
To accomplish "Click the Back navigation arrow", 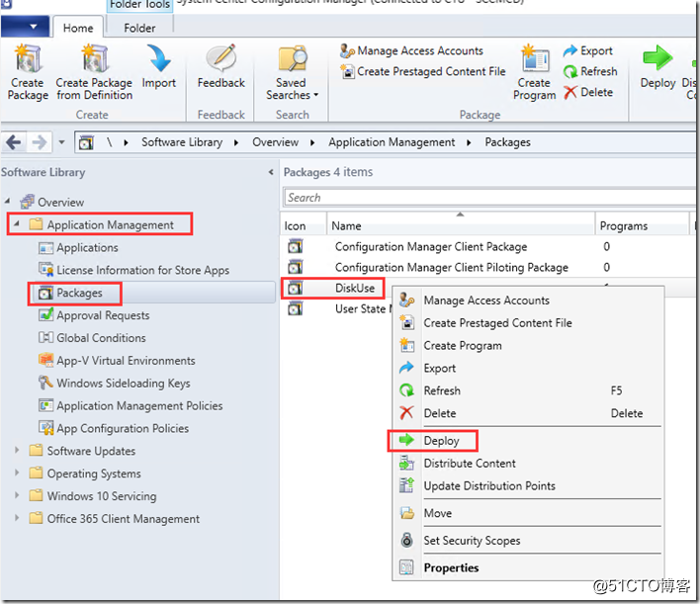I will [14, 142].
